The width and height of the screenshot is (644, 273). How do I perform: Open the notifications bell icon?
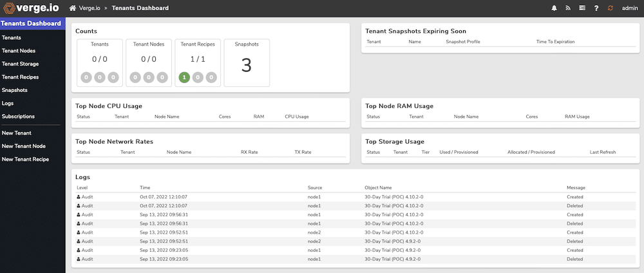click(x=554, y=8)
